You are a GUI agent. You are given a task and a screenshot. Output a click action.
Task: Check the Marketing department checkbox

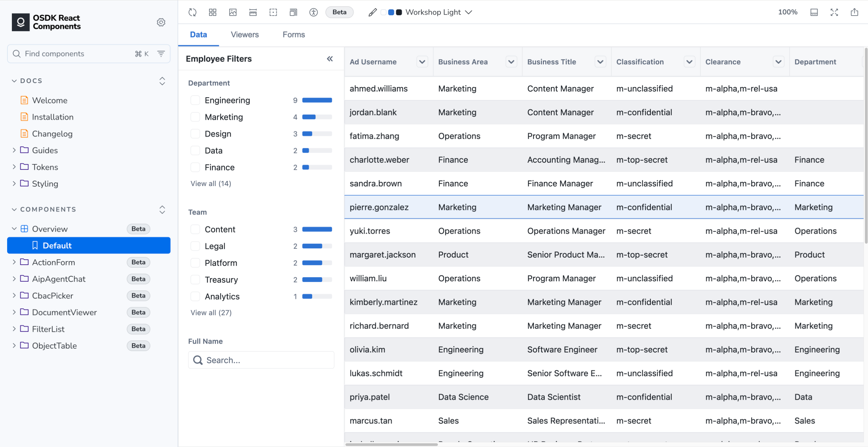195,117
